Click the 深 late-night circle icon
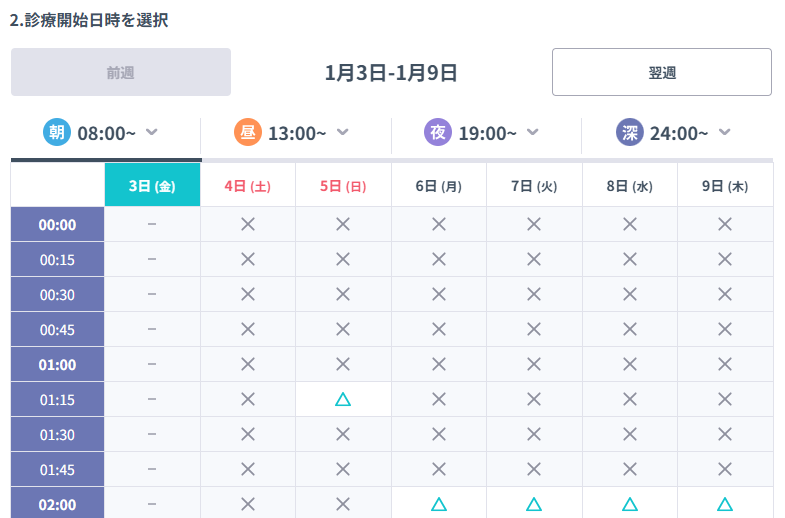Screen dimensions: 785x518 [629, 132]
